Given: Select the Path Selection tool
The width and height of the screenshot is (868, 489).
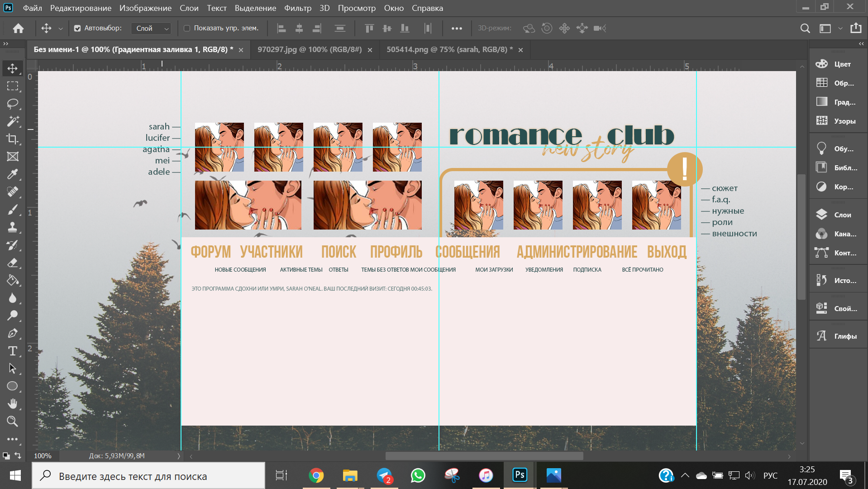Looking at the screenshot, I should point(13,369).
